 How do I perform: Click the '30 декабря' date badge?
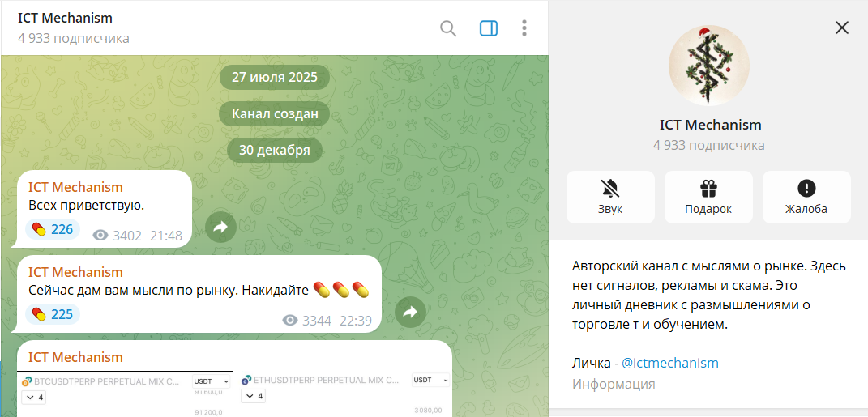[x=275, y=150]
